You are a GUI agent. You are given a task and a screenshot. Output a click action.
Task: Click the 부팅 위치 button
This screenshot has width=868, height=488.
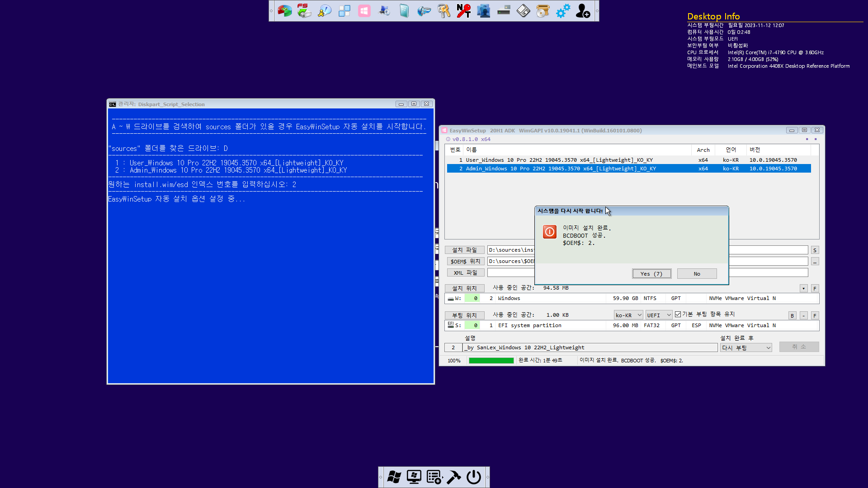465,315
